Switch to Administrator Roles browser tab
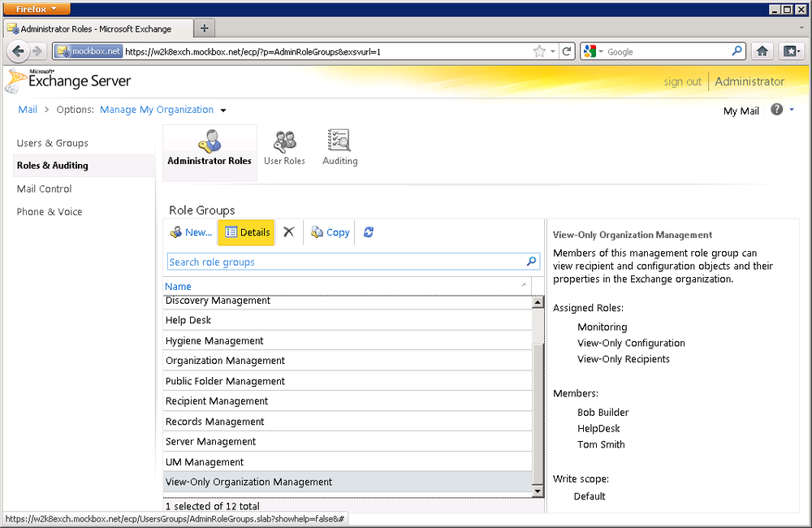 [98, 29]
